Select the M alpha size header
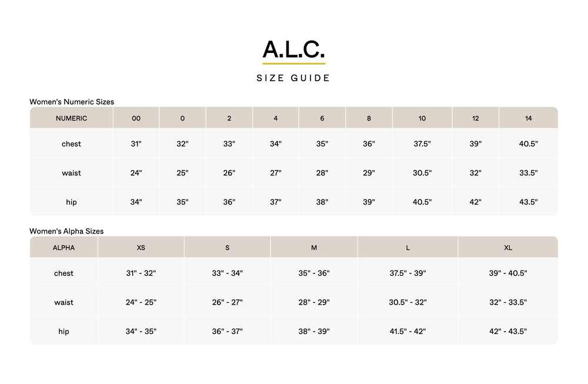The height and width of the screenshot is (384, 588). (314, 248)
